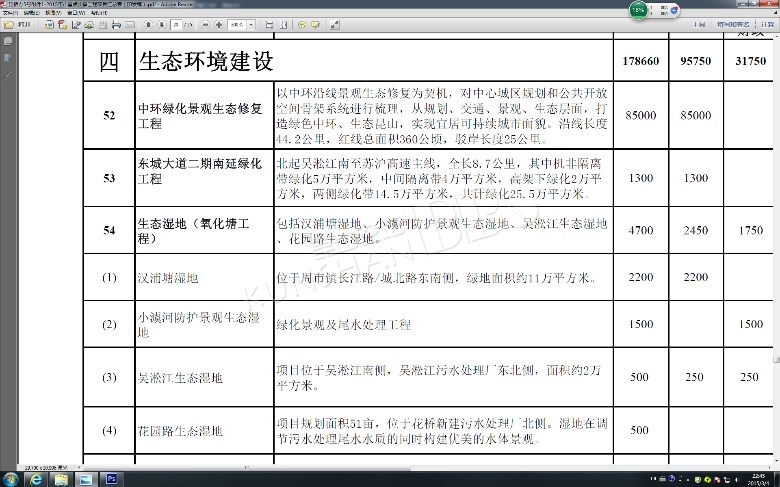Click the cloud upload icon

89,24
